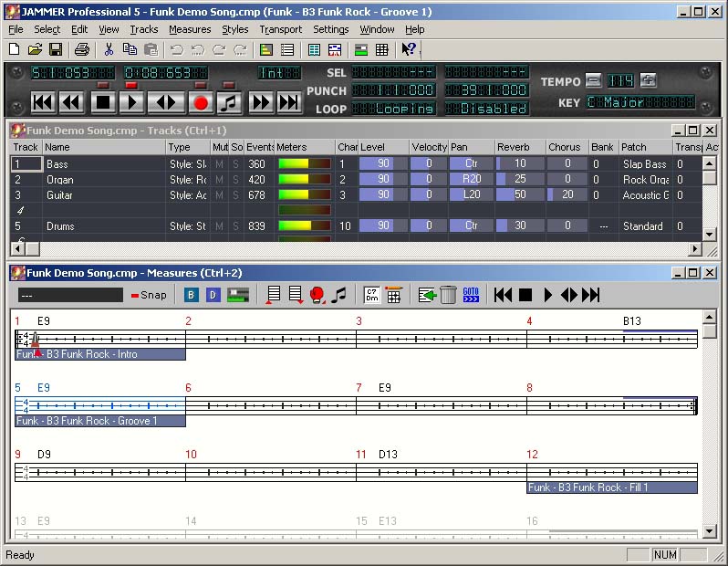Click the Save floppy disk icon
The image size is (728, 566).
56,49
